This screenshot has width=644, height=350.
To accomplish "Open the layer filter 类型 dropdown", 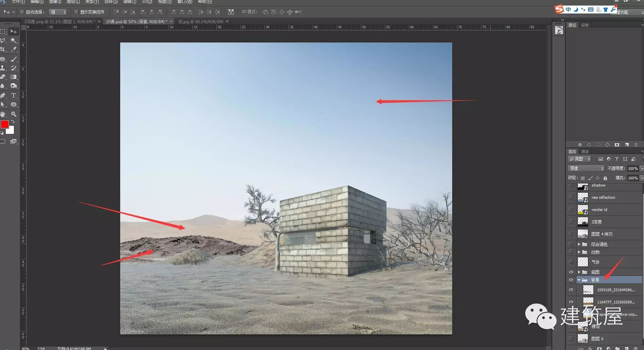I will pos(579,159).
